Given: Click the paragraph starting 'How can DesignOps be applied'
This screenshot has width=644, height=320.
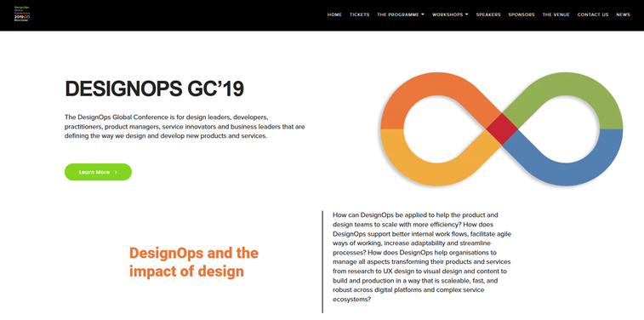Looking at the screenshot, I should click(x=422, y=257).
